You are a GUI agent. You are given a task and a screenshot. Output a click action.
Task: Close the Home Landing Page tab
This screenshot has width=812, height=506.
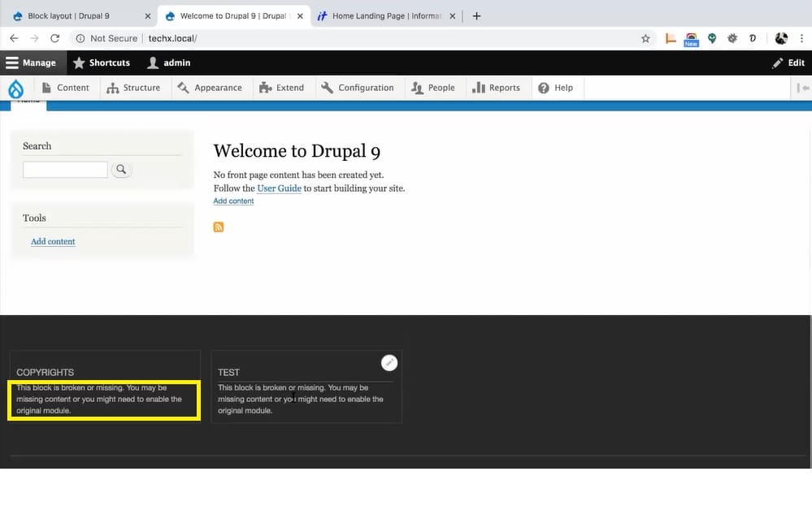tap(452, 16)
